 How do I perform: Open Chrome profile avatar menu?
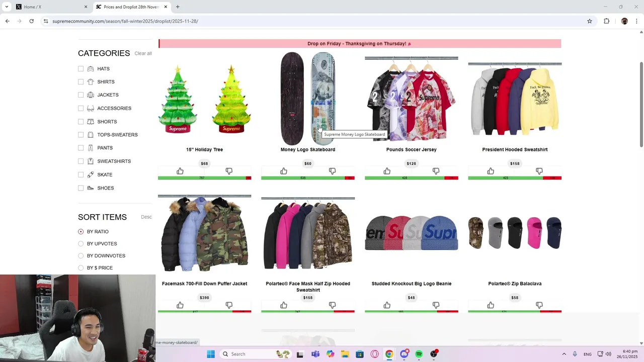624,21
